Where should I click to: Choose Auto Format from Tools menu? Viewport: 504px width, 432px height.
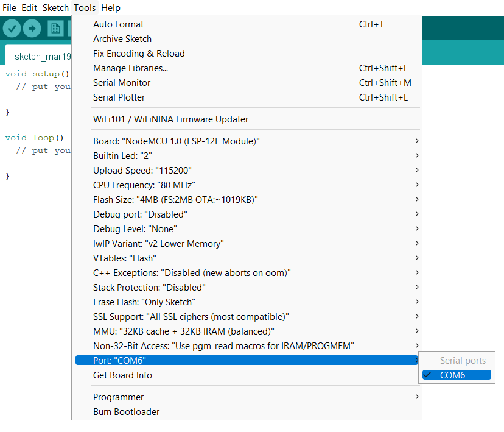coord(119,24)
